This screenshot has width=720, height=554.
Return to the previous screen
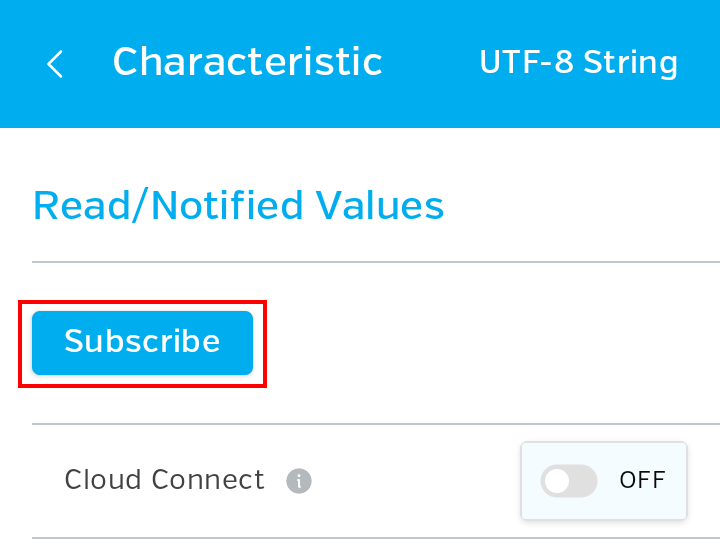(55, 64)
